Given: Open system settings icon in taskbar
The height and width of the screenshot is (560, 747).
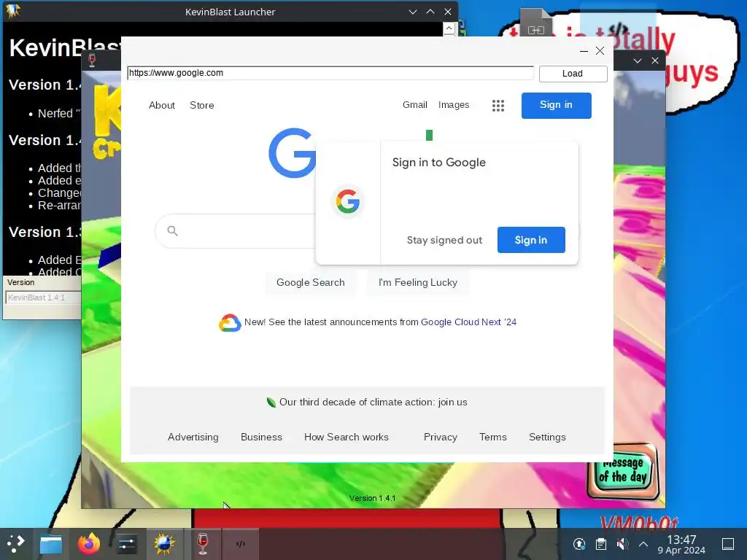Looking at the screenshot, I should tap(126, 544).
